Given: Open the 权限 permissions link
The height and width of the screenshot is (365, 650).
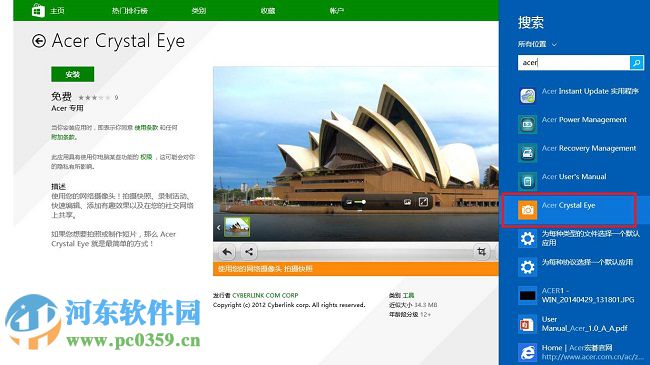Looking at the screenshot, I should 146,157.
